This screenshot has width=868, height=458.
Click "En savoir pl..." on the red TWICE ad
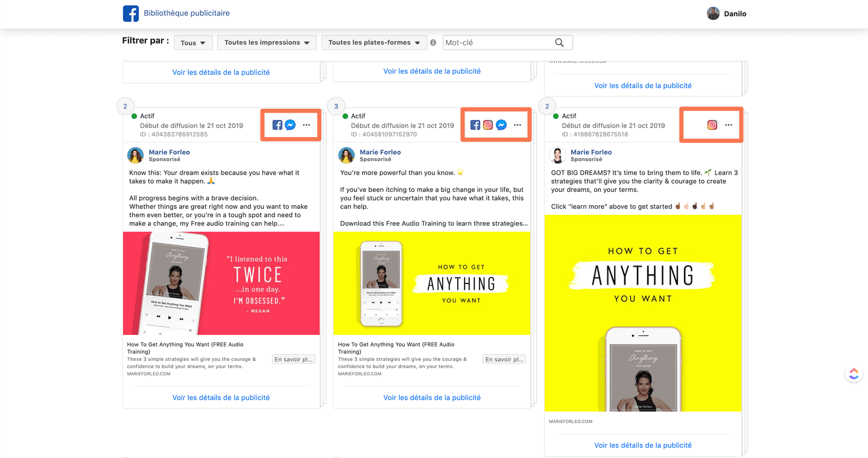(294, 359)
